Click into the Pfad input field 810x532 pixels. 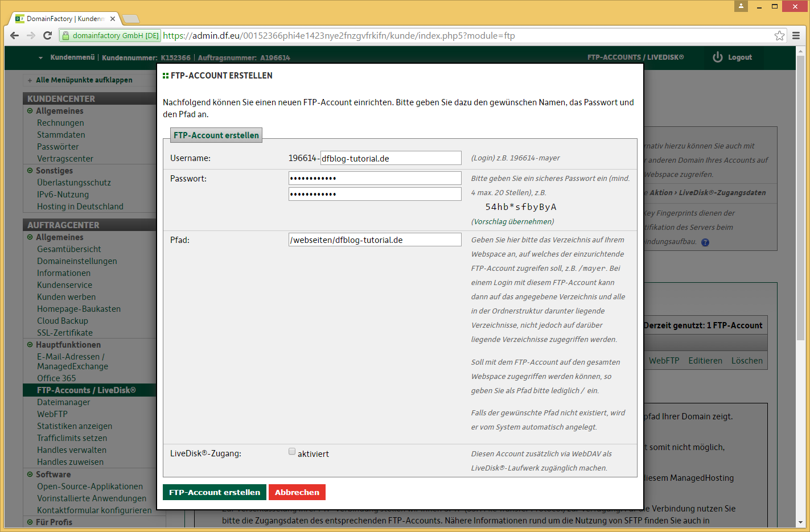point(375,240)
